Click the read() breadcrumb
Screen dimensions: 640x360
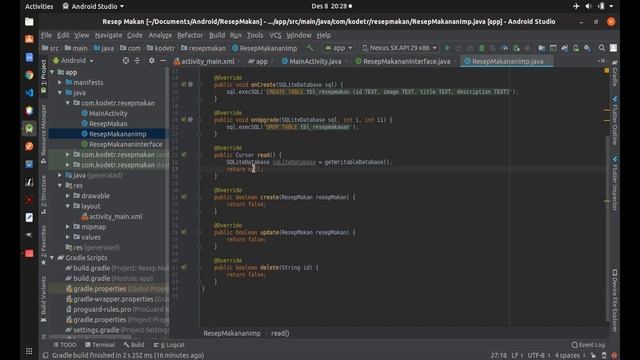[280, 333]
